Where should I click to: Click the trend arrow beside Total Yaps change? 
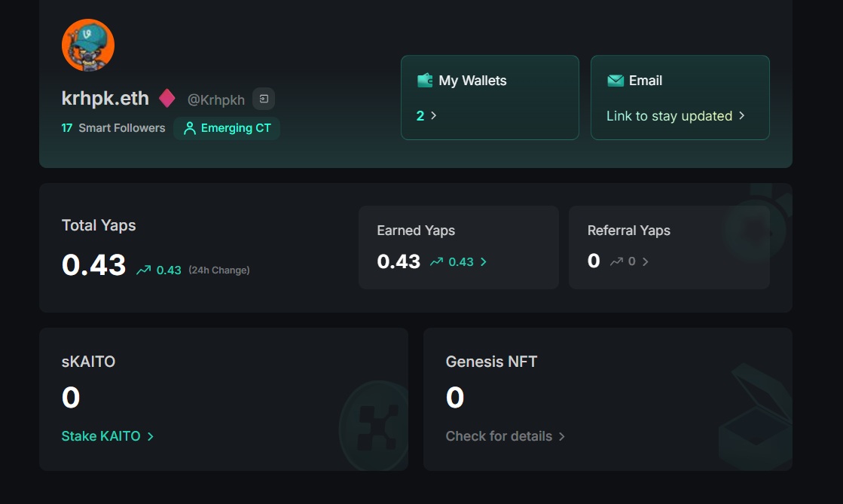[142, 269]
